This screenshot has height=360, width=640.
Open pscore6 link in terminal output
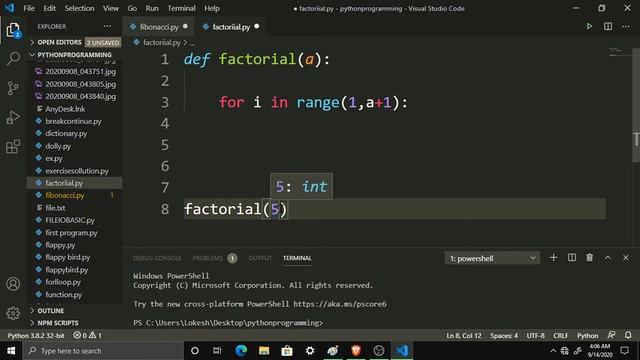[x=340, y=304]
